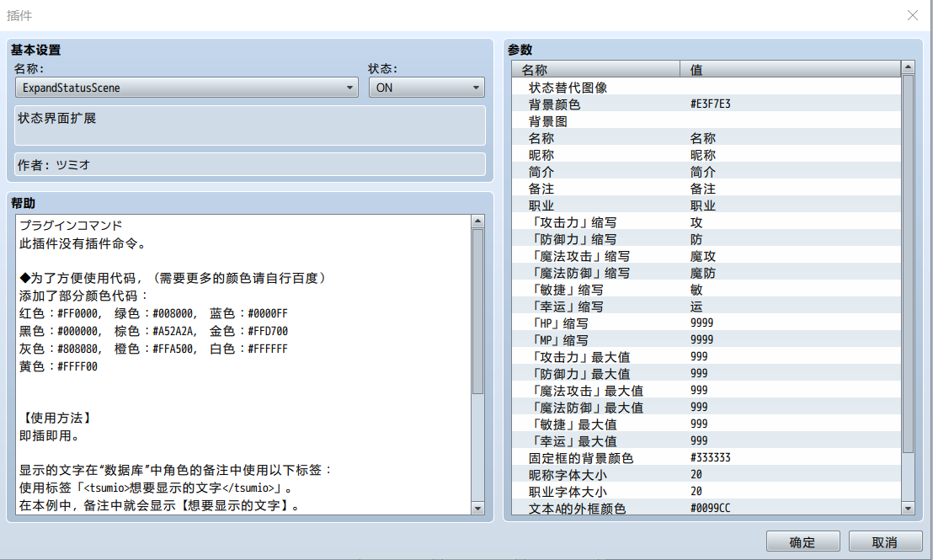Screen dimensions: 933x560
Task: Open the status ON dropdown
Action: point(426,88)
